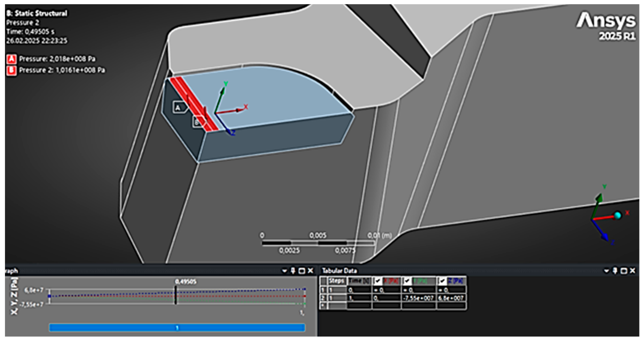
Task: Click the triad's blue Z axis arrow
Action: [605, 237]
